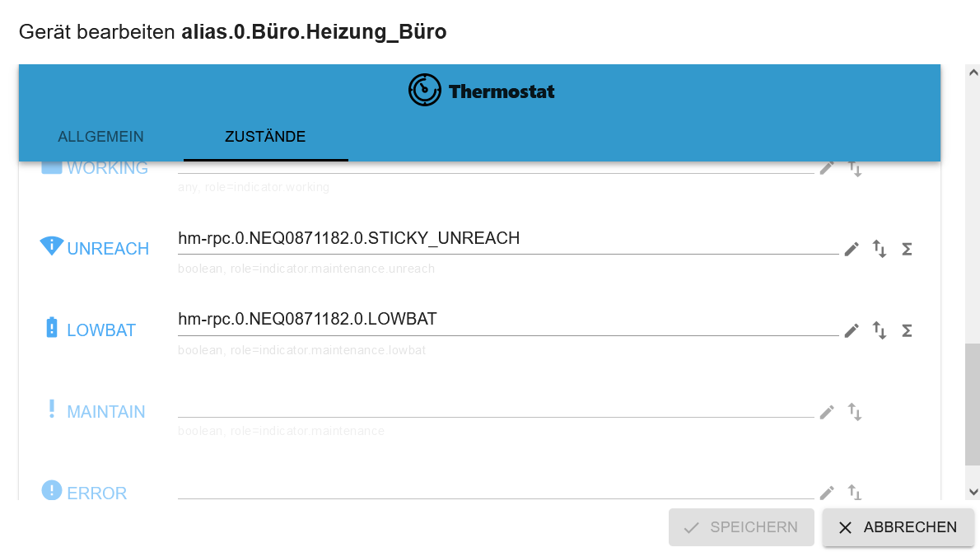Screen dimensions: 980x552
Task: Click the pencil edit icon for MAINTAIN
Action: click(827, 412)
